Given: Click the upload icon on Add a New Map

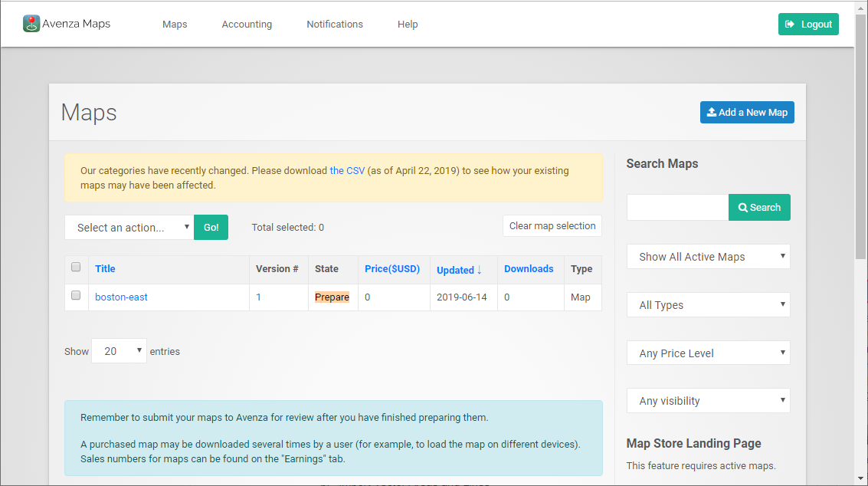Looking at the screenshot, I should [x=712, y=112].
